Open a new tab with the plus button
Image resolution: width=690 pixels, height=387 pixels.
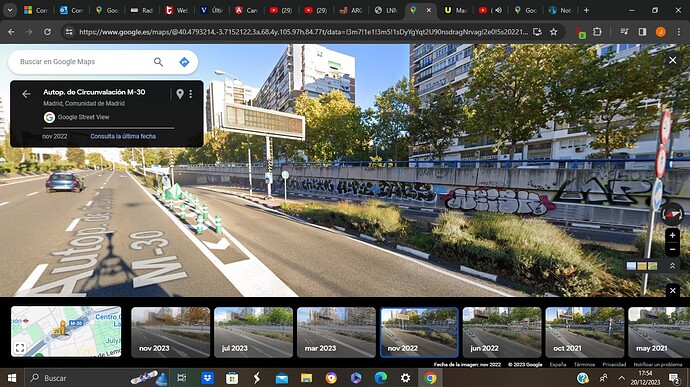[x=586, y=10]
